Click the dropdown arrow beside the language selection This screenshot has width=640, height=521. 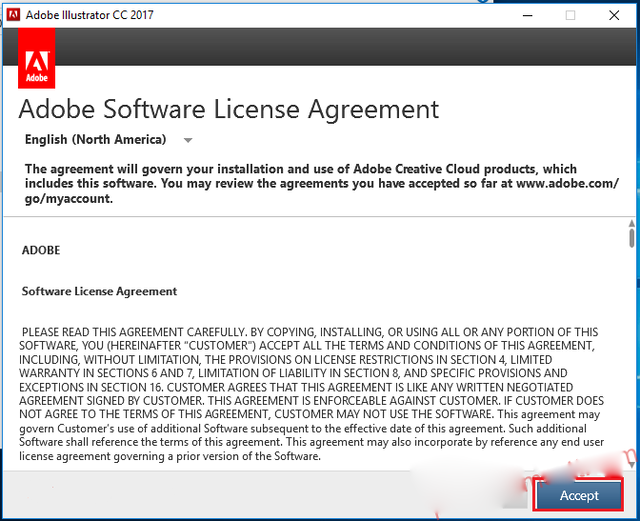188,140
